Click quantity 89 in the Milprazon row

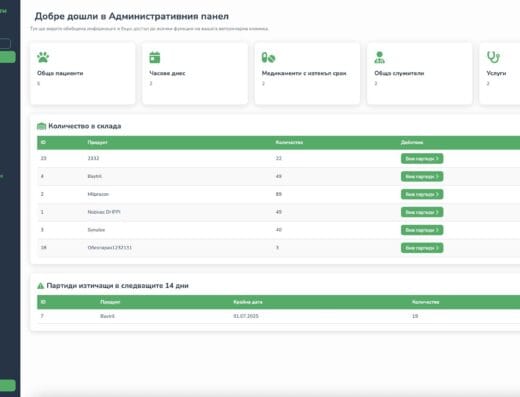[279, 194]
